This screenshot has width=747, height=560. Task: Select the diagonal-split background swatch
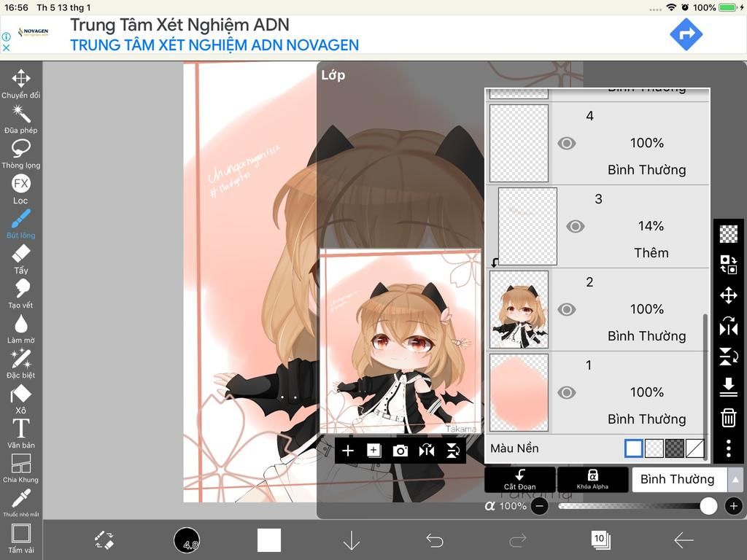point(694,448)
